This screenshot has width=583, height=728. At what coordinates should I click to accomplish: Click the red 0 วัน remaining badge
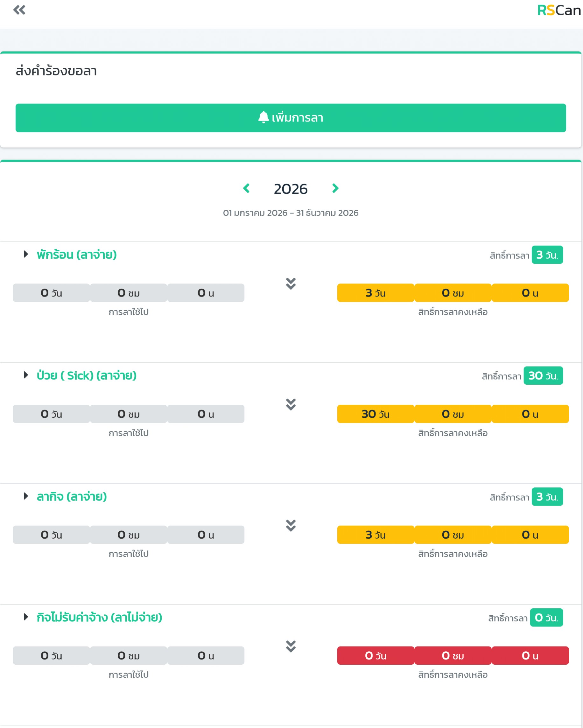click(376, 656)
